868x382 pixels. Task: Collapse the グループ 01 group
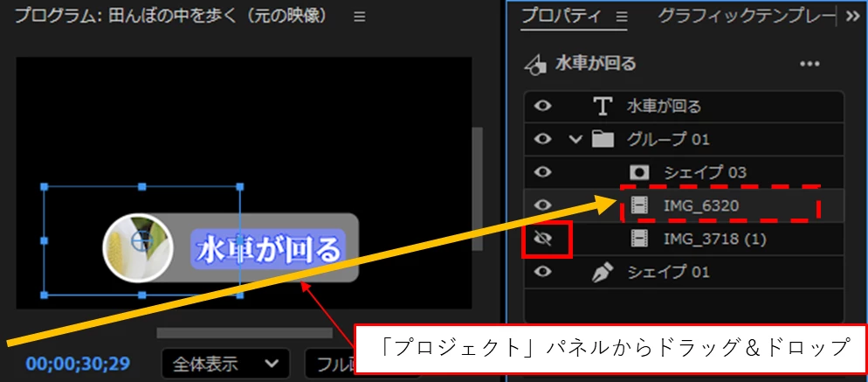coord(576,139)
